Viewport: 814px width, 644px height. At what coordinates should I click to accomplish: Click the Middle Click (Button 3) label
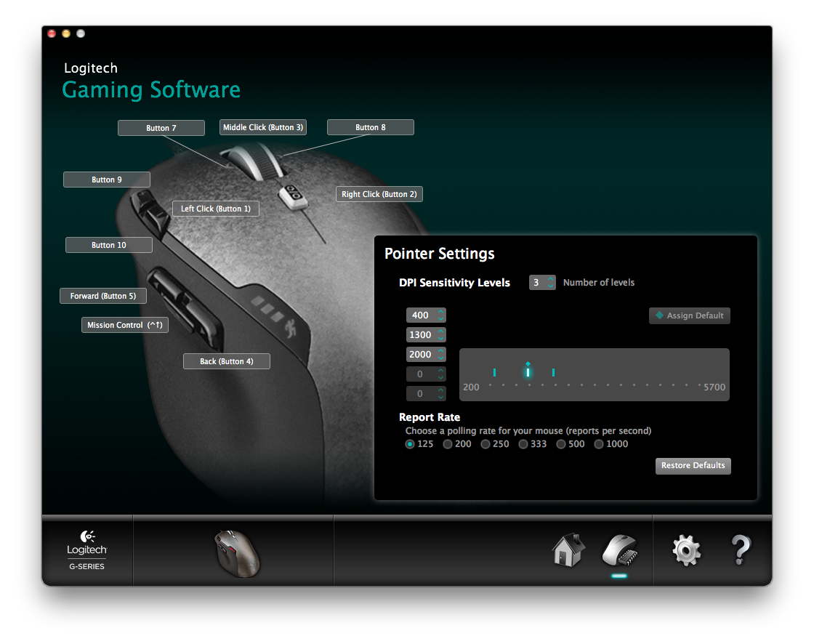(x=262, y=127)
